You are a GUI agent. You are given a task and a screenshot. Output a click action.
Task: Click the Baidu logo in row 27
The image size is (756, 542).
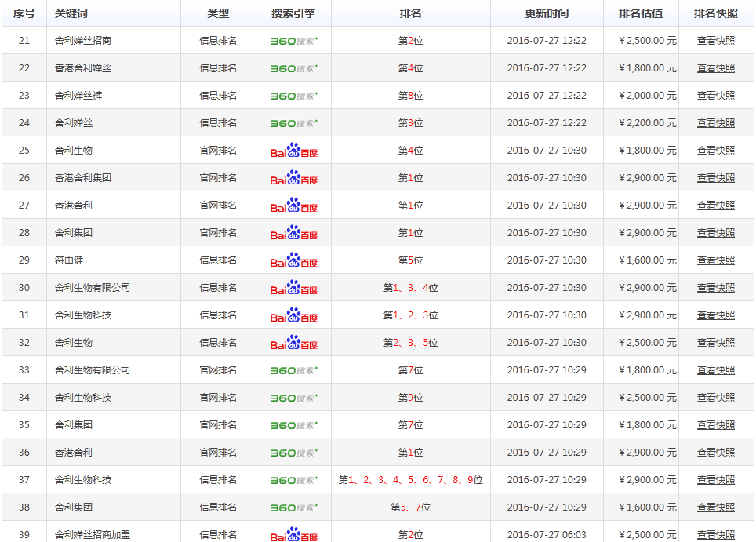point(293,206)
